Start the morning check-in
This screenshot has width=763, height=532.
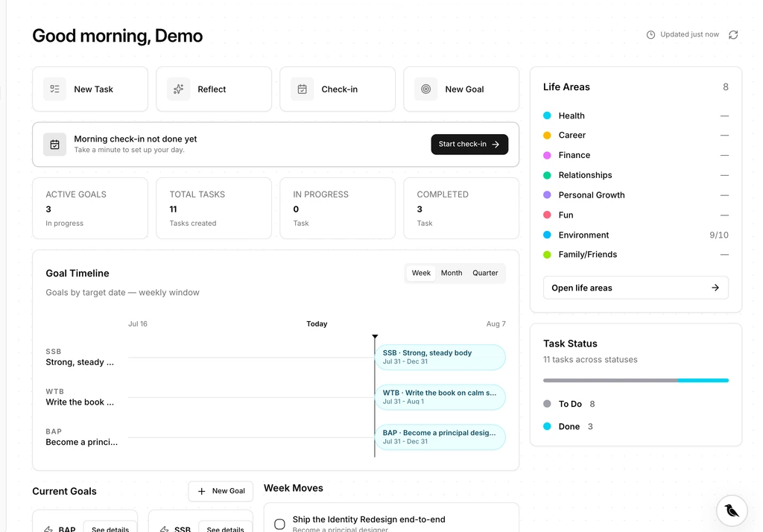pos(469,144)
